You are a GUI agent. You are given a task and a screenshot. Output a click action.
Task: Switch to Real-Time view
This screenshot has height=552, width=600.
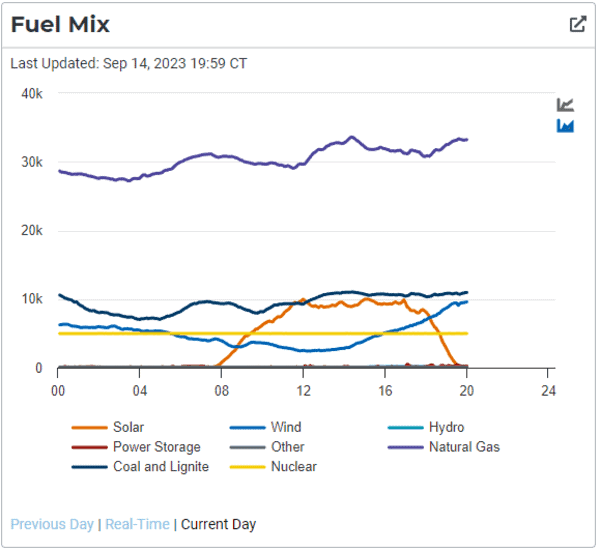137,524
